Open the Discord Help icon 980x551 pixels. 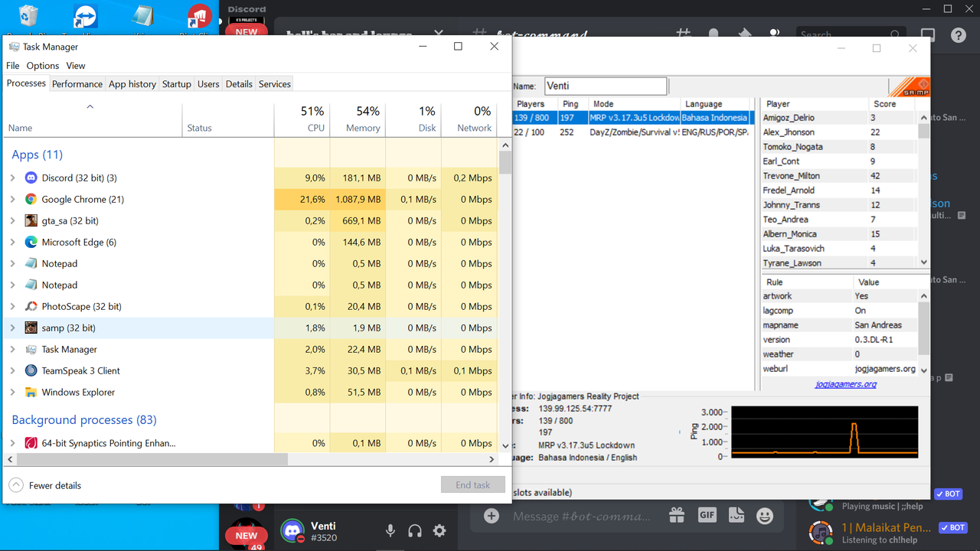pyautogui.click(x=958, y=35)
